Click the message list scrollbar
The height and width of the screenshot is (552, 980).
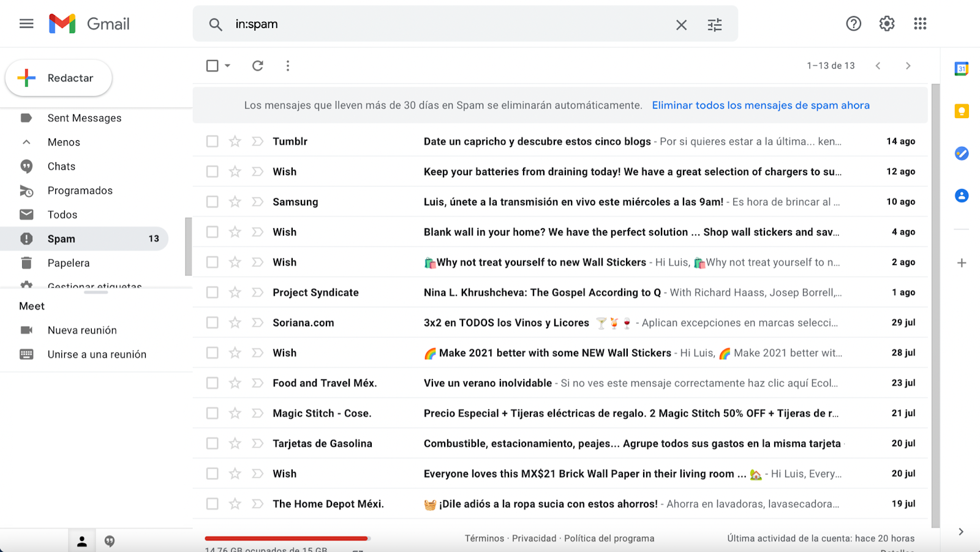(x=935, y=306)
